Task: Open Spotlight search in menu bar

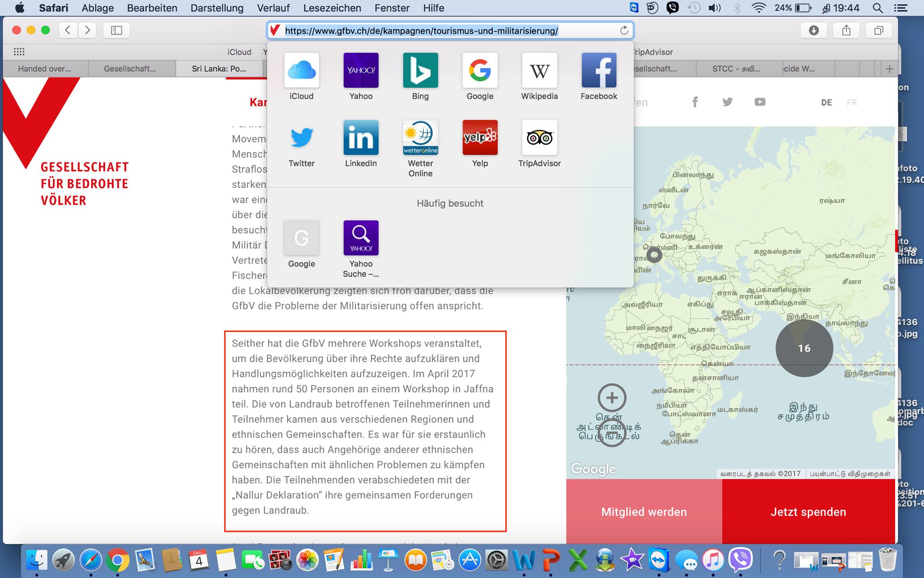Action: 878,8
